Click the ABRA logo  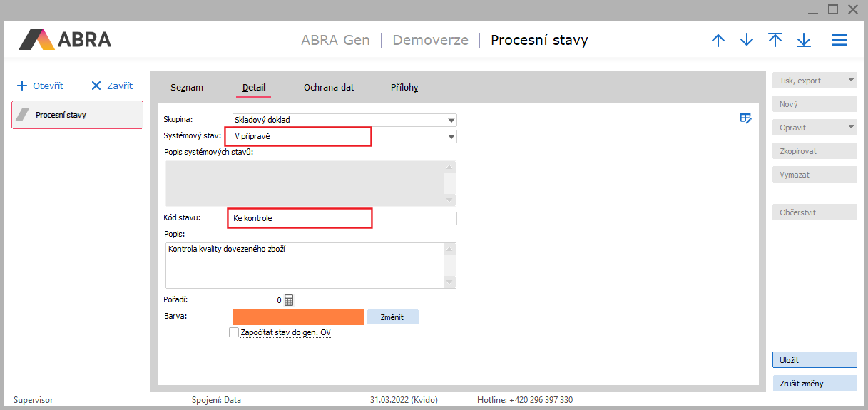[65, 39]
